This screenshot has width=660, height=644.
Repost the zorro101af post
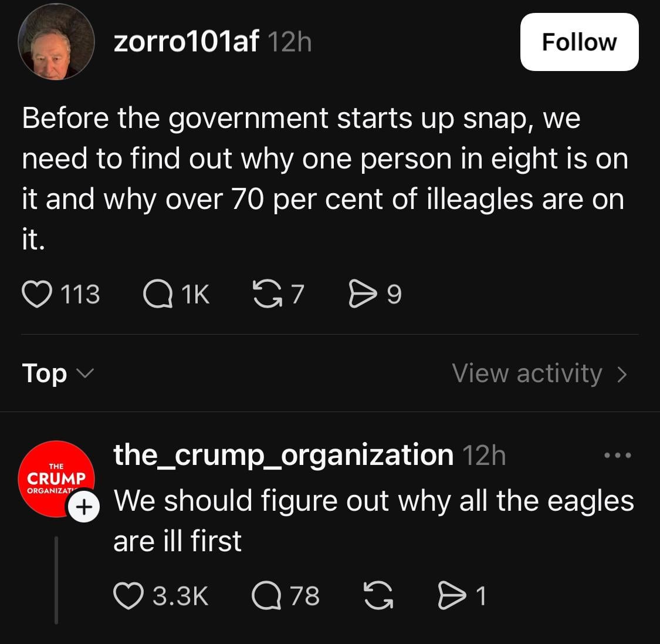pyautogui.click(x=268, y=294)
